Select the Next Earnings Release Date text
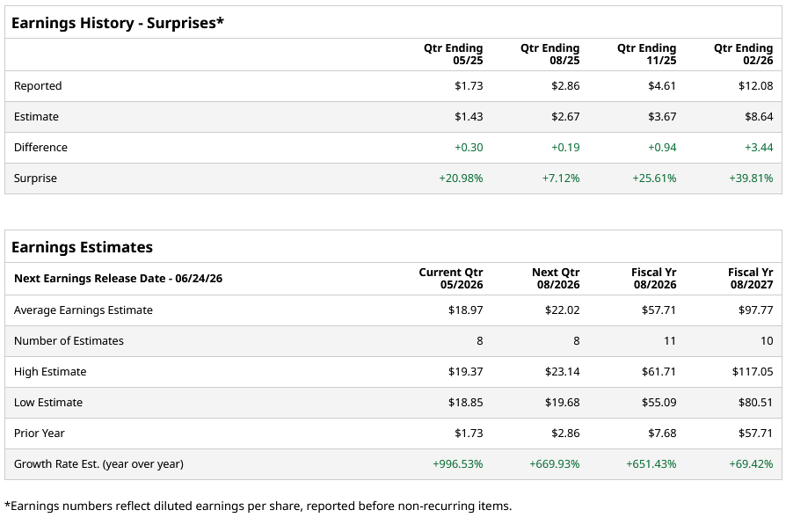The height and width of the screenshot is (532, 786). (x=118, y=279)
